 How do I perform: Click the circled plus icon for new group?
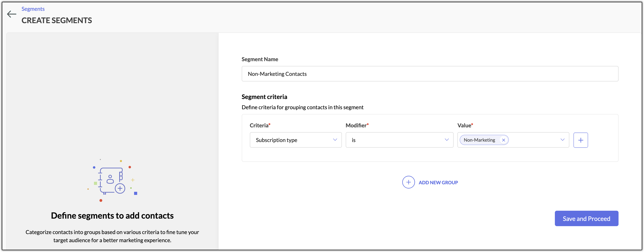(408, 182)
